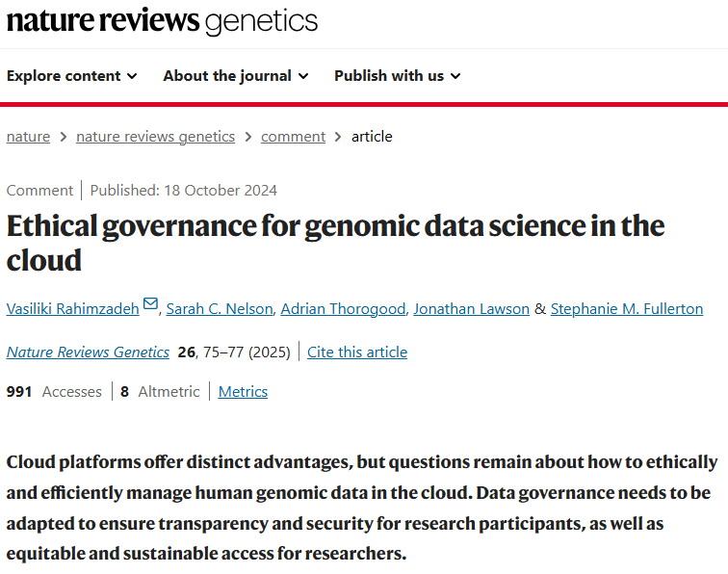Click author Adrian Thorogood's name

point(343,309)
